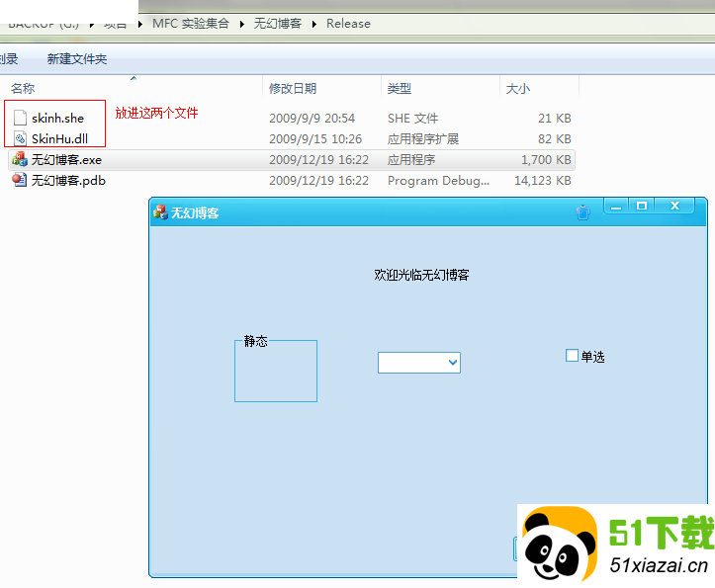Screen dimensions: 715x588
Task: Click the 无幻博客.exe application icon
Action: click(x=20, y=159)
